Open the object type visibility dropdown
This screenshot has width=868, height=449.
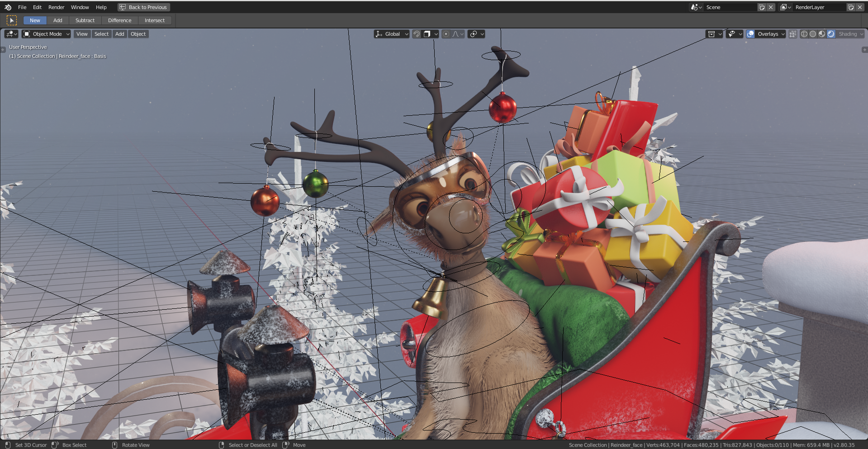pyautogui.click(x=715, y=34)
